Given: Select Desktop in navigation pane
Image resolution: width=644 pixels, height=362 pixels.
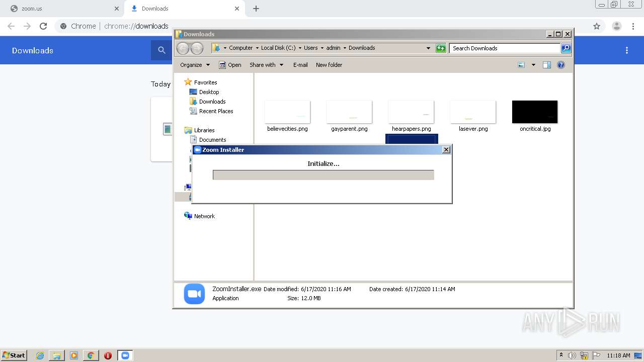Looking at the screenshot, I should click(204, 92).
